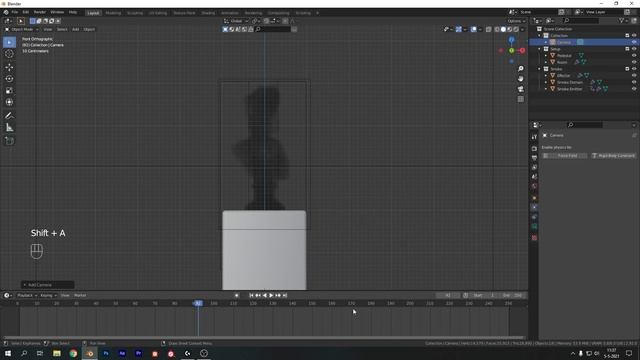Viewport: 640px width, 360px height.
Task: Open Photoshop from the taskbar
Action: [106, 353]
